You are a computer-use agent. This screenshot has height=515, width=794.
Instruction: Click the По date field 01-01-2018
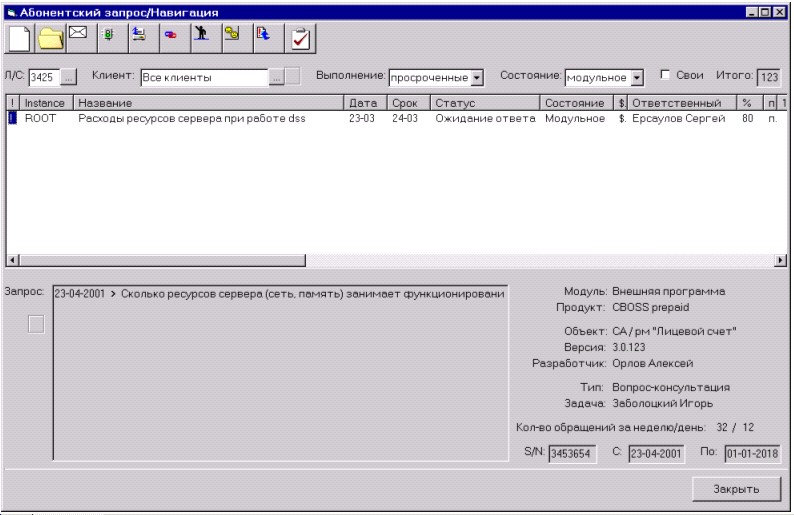coord(752,454)
